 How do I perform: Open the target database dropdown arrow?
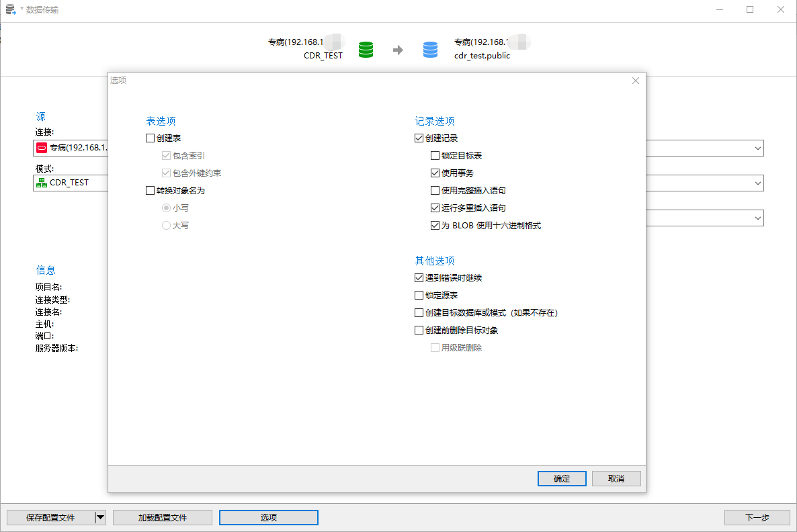click(757, 183)
